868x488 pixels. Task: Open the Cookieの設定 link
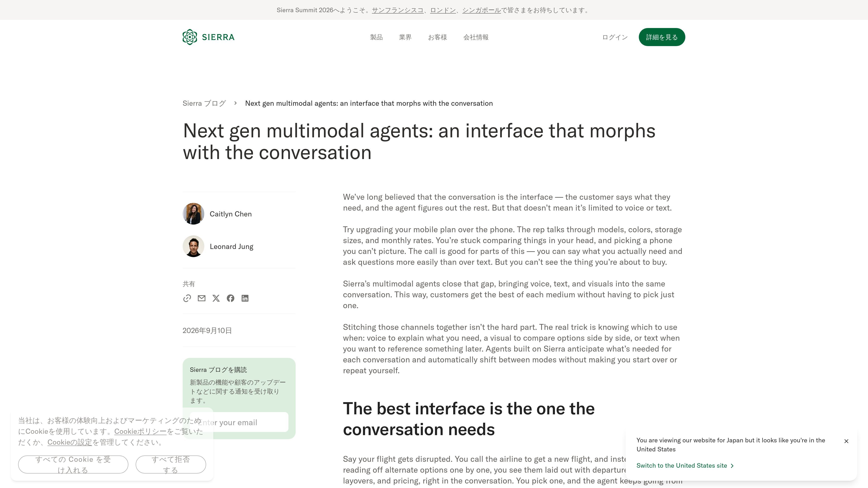click(70, 442)
